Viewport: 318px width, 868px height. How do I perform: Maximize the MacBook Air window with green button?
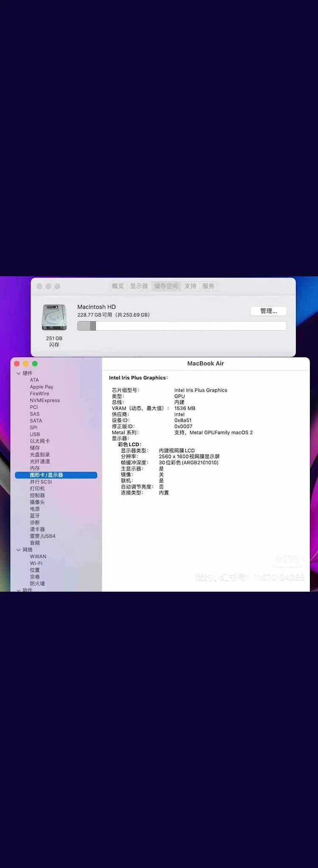tap(35, 364)
